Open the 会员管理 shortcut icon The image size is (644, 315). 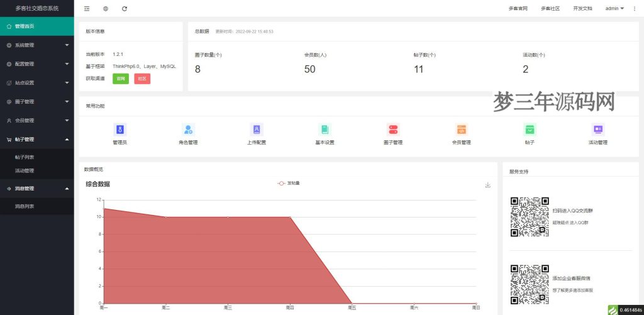pos(462,130)
